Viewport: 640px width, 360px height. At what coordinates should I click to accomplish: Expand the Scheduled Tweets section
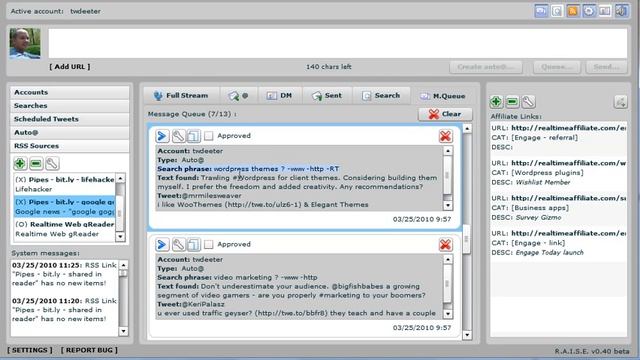69,119
